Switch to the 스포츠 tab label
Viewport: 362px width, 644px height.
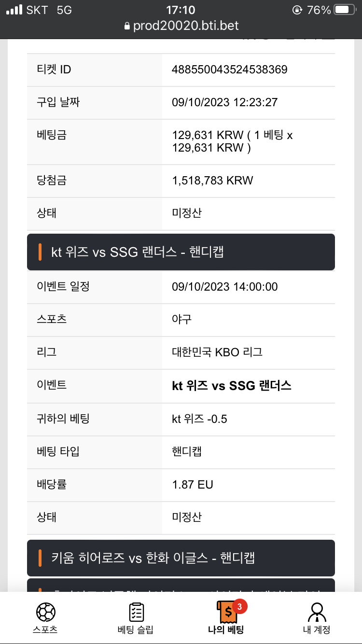(45, 630)
